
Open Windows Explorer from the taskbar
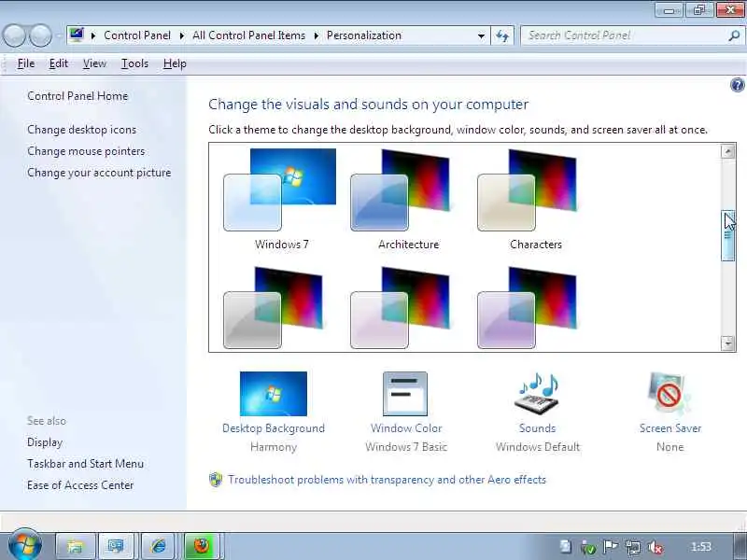point(76,546)
